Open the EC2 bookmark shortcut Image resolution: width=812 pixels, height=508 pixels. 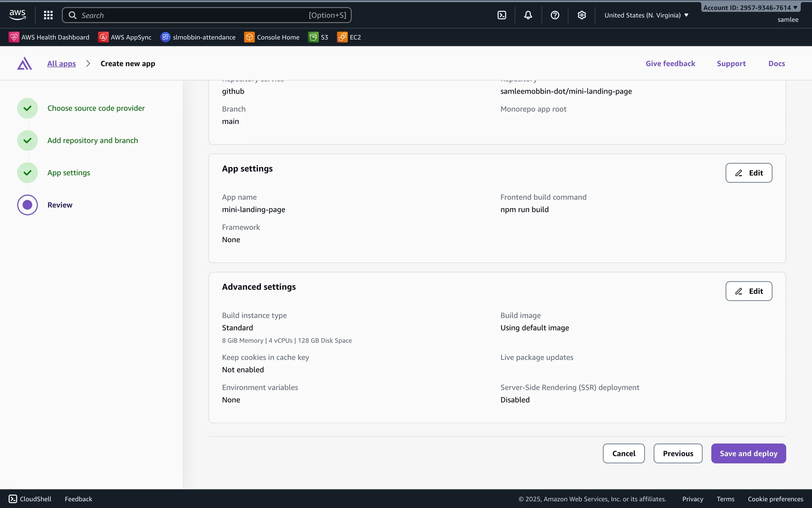pos(349,37)
